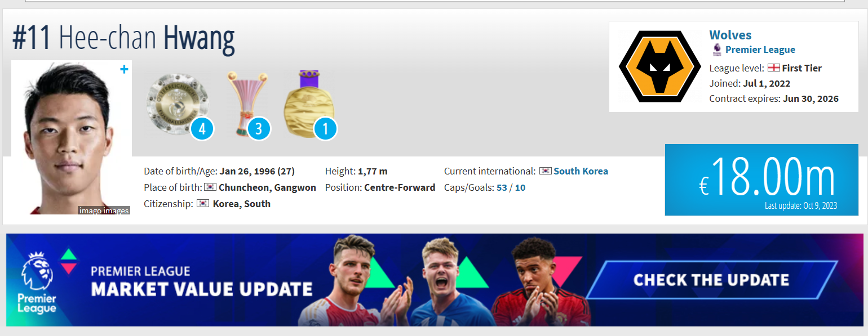
Task: Click the Market Value Update banner text
Action: [x=202, y=281]
